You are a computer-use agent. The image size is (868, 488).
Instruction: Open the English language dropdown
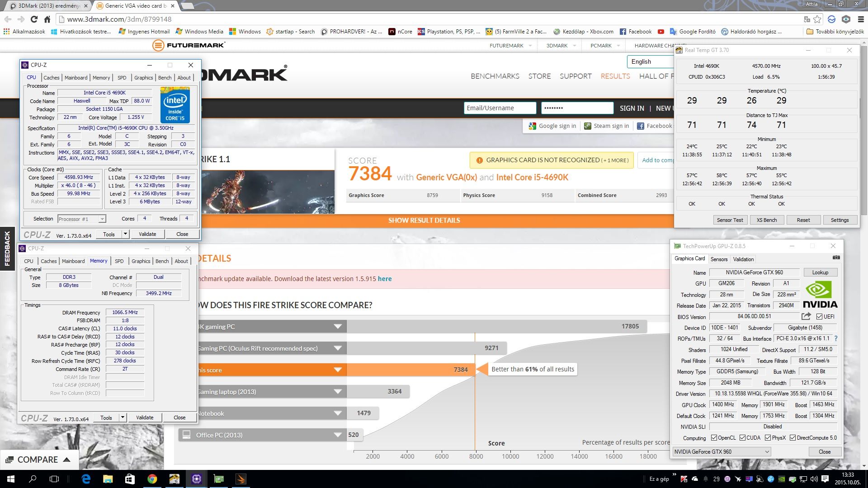coord(650,62)
